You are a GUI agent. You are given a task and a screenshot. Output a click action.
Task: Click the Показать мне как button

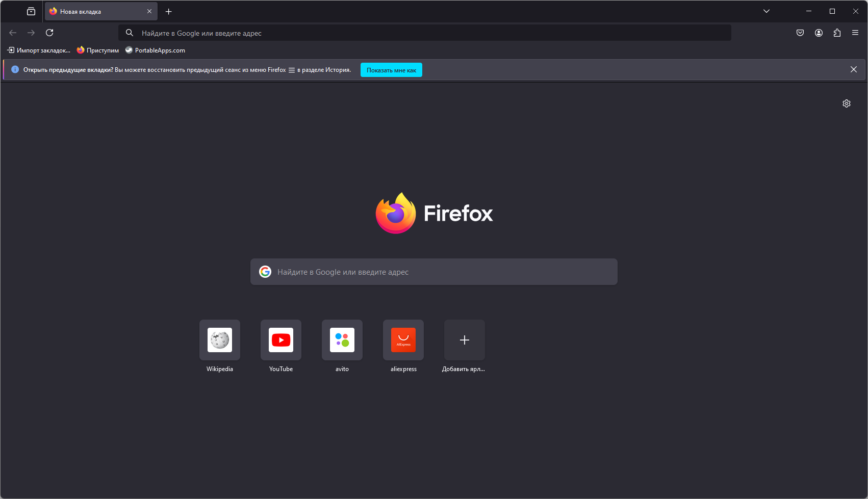[x=391, y=70]
